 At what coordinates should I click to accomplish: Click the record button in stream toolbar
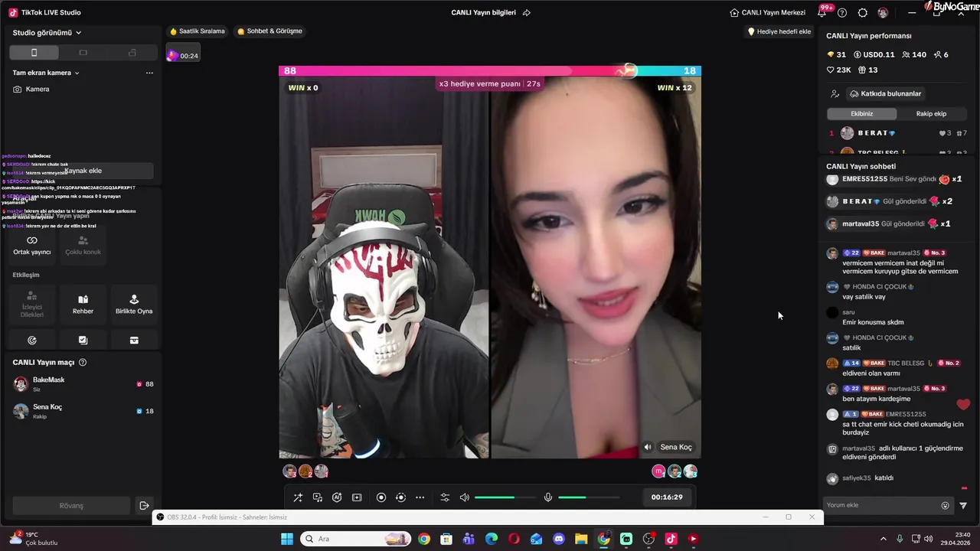(x=381, y=497)
